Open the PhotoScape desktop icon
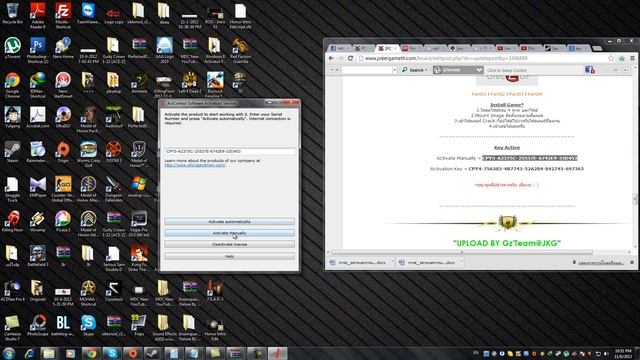 point(38,325)
